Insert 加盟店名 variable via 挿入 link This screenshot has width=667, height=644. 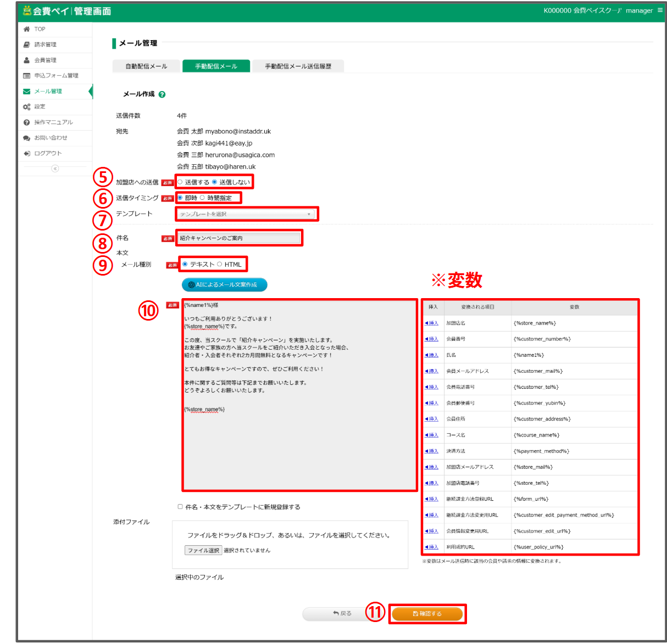[432, 323]
